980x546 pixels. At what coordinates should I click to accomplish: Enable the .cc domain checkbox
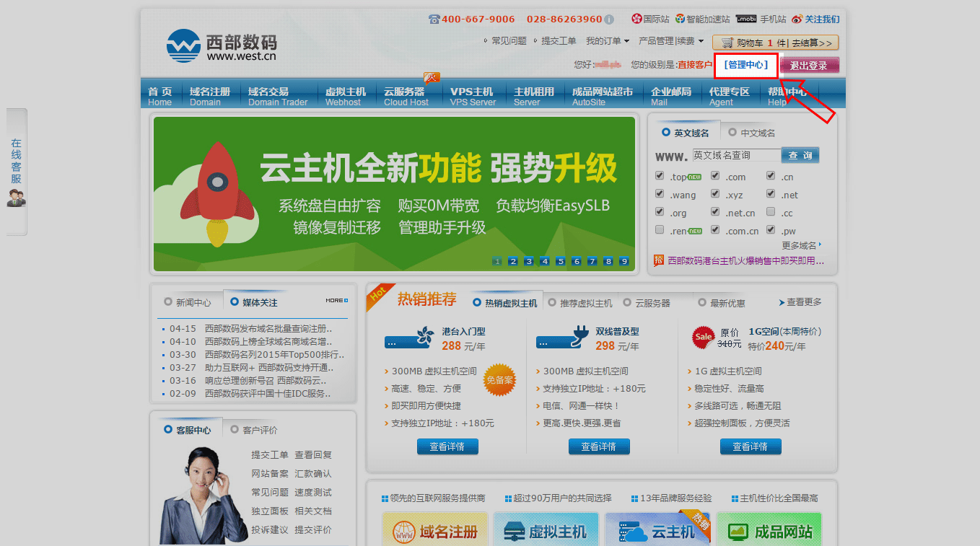(x=771, y=212)
